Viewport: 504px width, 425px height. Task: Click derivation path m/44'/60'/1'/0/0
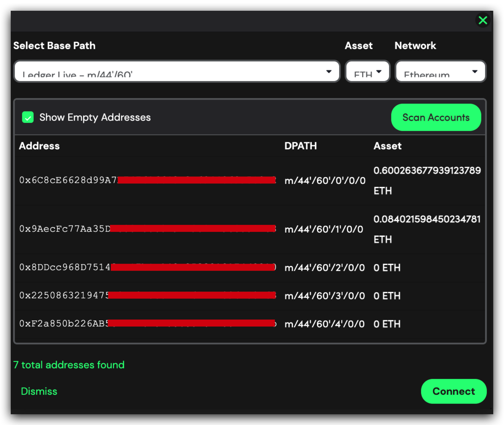[x=324, y=229]
